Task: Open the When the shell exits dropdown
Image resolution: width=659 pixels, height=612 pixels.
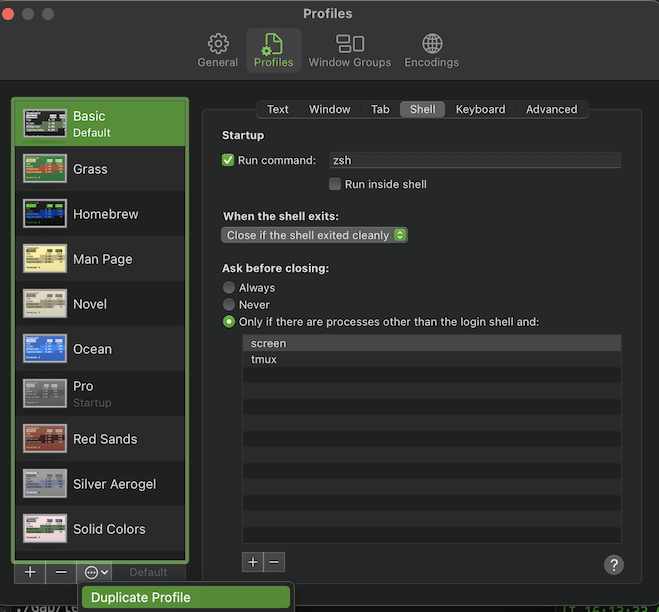Action: click(x=314, y=235)
